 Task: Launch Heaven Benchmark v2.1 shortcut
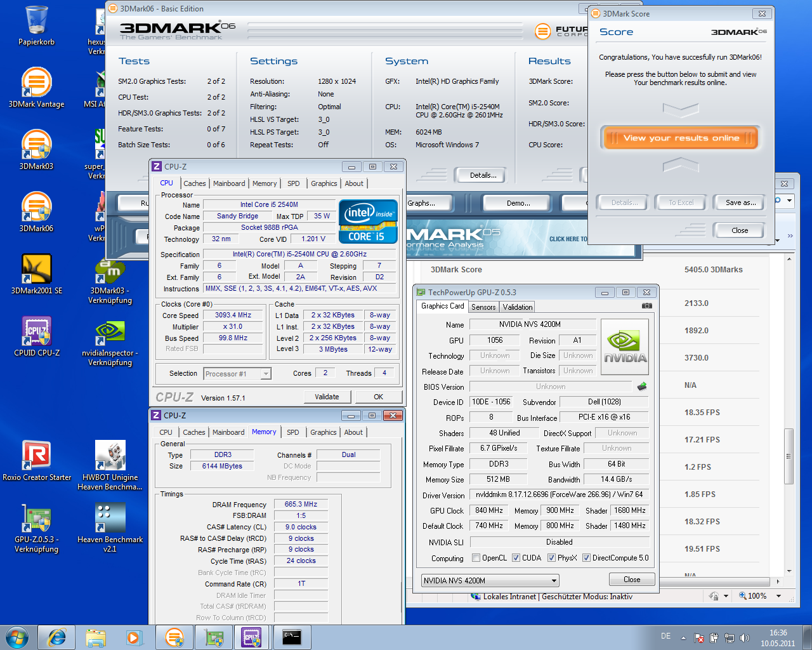click(x=110, y=528)
